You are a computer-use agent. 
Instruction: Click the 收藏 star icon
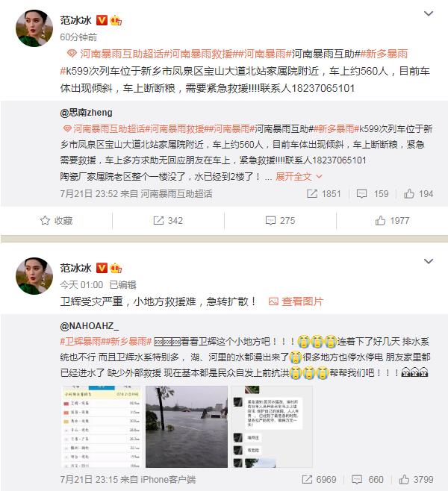click(45, 220)
